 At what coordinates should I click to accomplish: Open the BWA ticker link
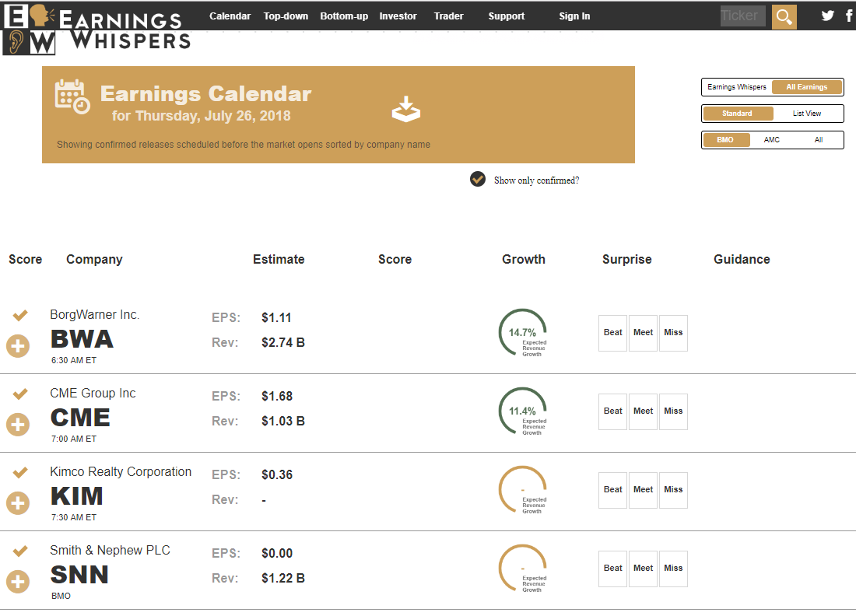[82, 339]
